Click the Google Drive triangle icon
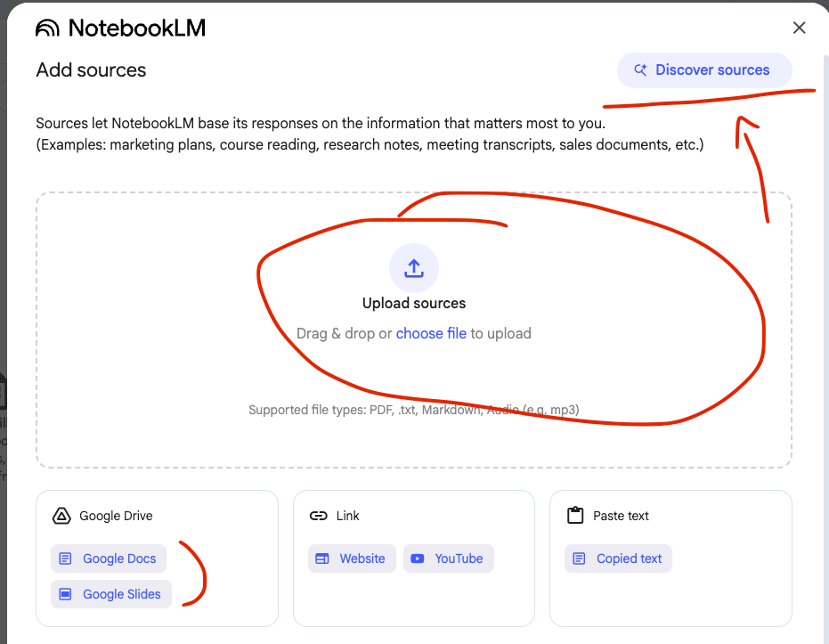The width and height of the screenshot is (829, 644). point(61,516)
